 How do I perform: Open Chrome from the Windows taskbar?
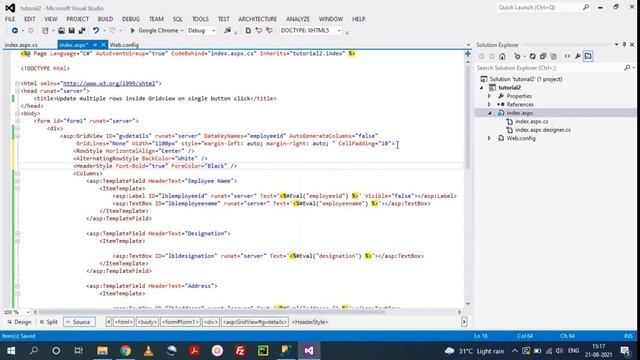pos(125,351)
